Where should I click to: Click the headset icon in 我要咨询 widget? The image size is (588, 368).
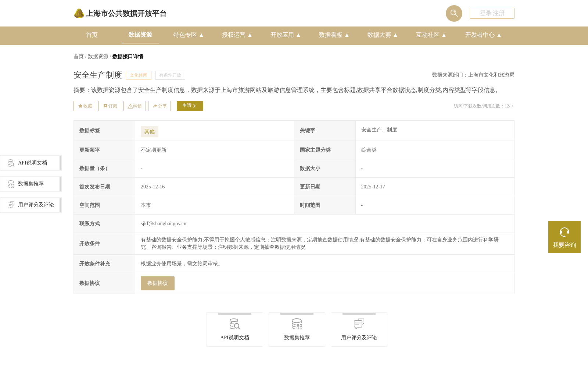[x=564, y=232]
